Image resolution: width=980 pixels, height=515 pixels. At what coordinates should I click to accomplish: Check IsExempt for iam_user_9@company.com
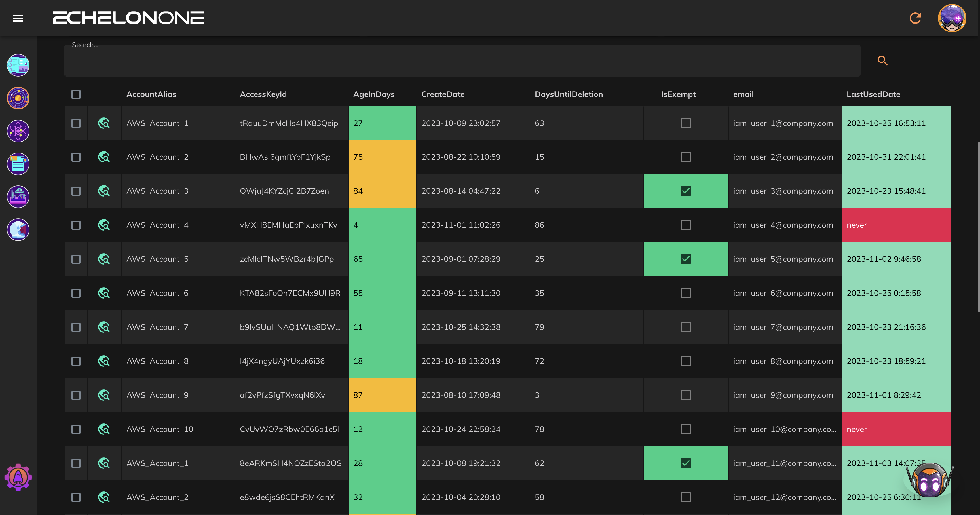click(x=686, y=395)
